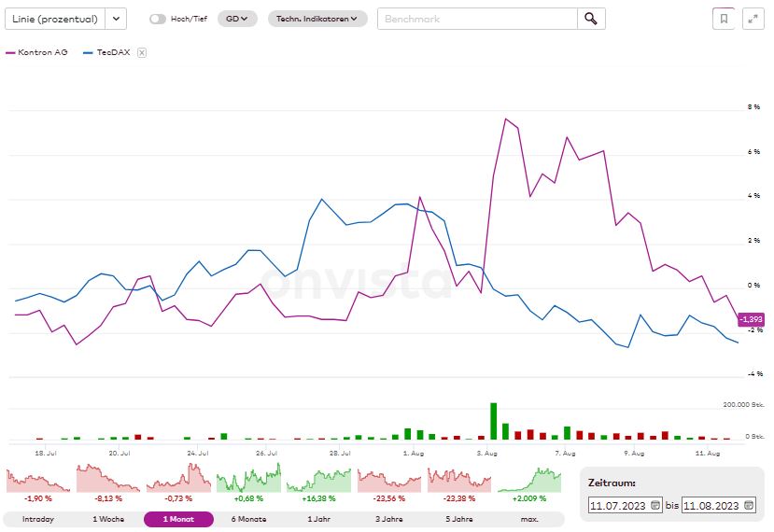
Task: Click the Kontron AG legend entry
Action: point(37,53)
